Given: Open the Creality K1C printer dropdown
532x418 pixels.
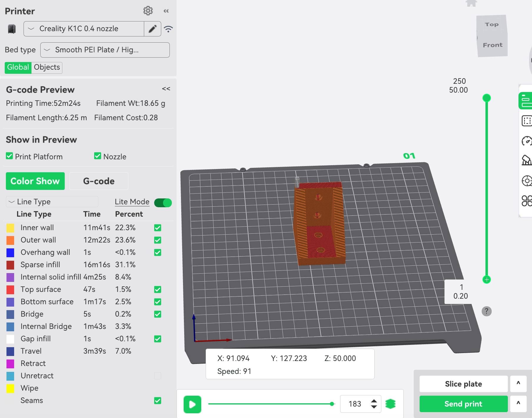Looking at the screenshot, I should click(x=84, y=29).
